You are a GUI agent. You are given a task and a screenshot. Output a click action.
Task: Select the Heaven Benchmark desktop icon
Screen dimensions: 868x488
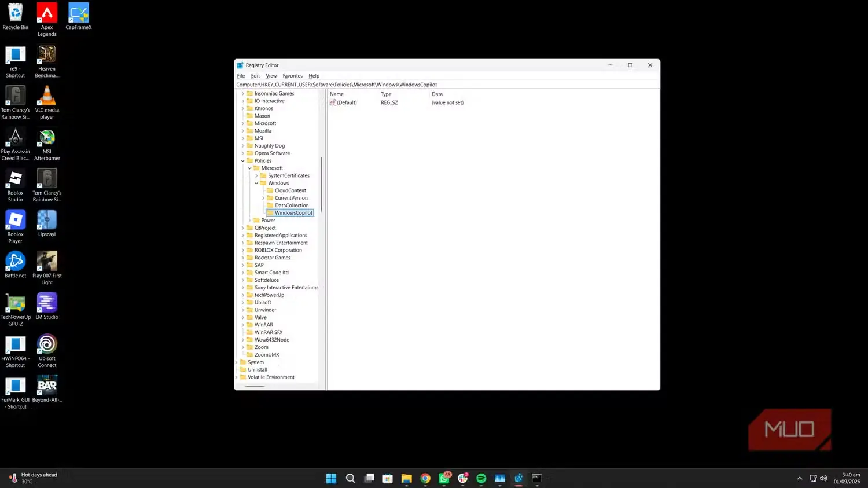(x=47, y=61)
